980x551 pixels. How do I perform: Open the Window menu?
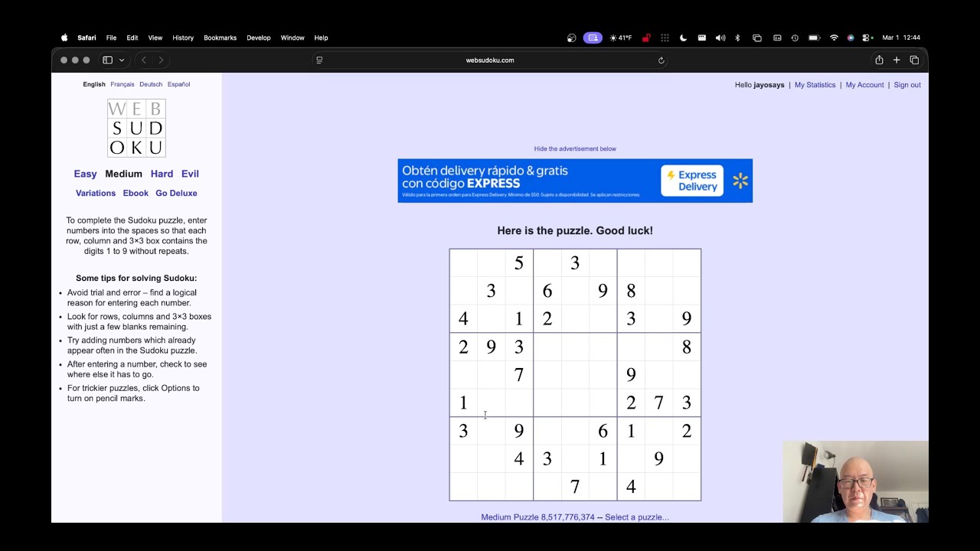tap(292, 37)
